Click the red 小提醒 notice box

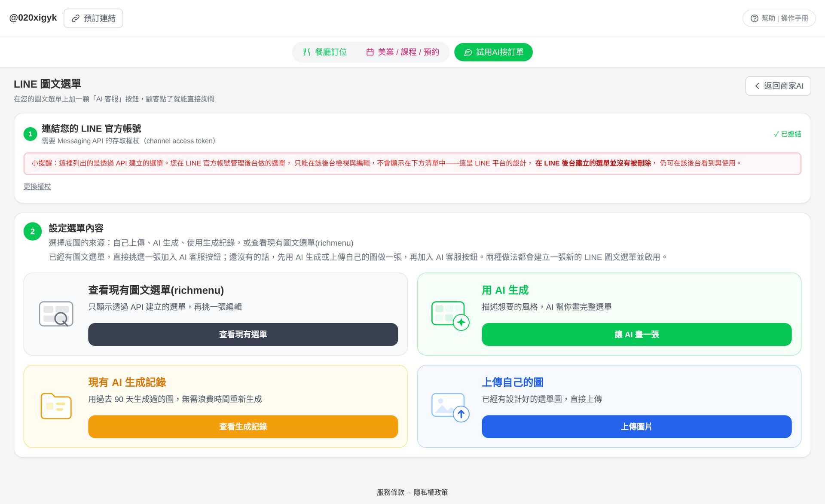412,164
